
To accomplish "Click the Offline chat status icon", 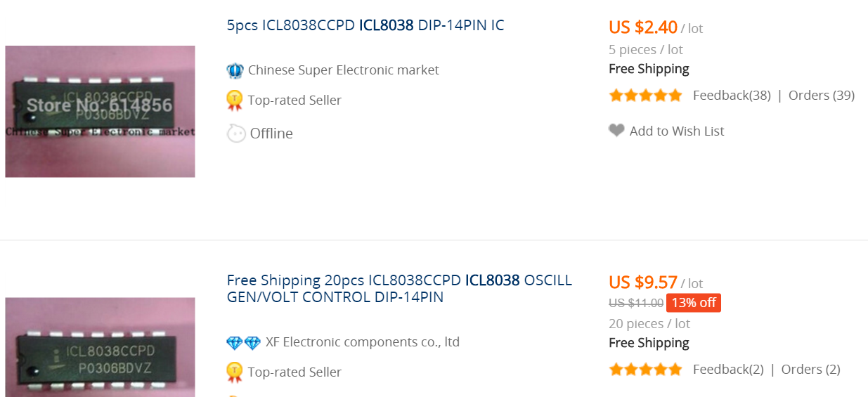I will click(x=236, y=134).
